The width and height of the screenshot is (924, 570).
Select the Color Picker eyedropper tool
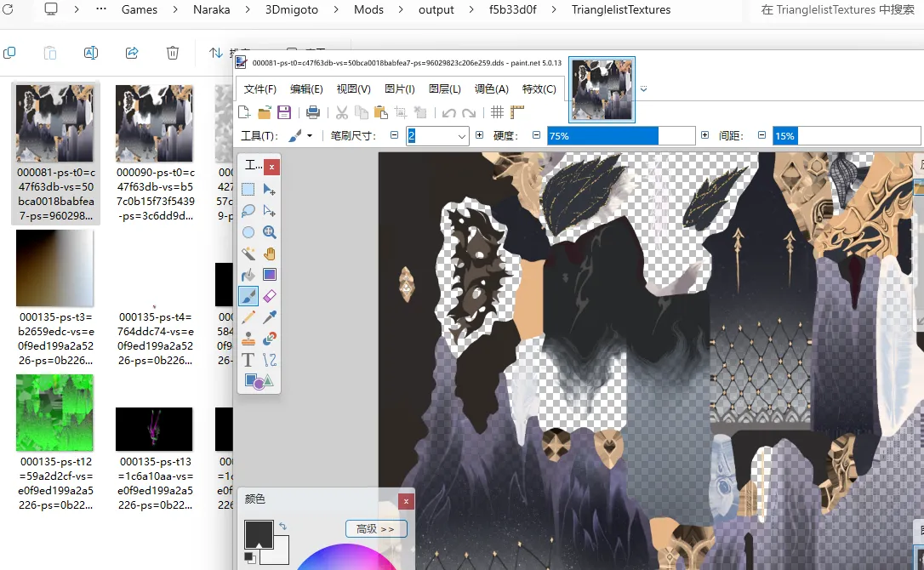[x=270, y=317]
